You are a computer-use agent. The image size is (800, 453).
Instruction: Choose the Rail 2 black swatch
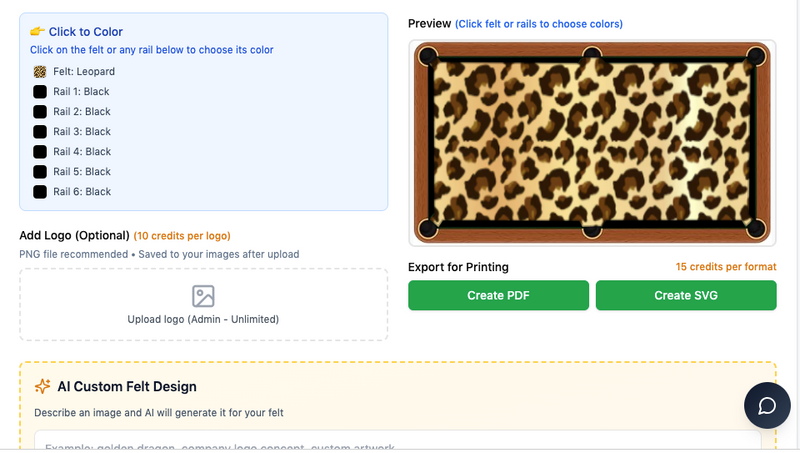tap(40, 112)
